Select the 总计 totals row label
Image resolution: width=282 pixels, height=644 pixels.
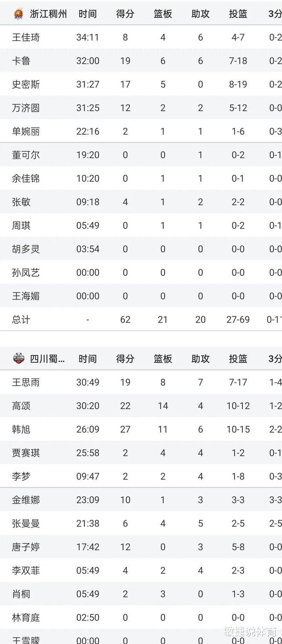[x=21, y=319]
